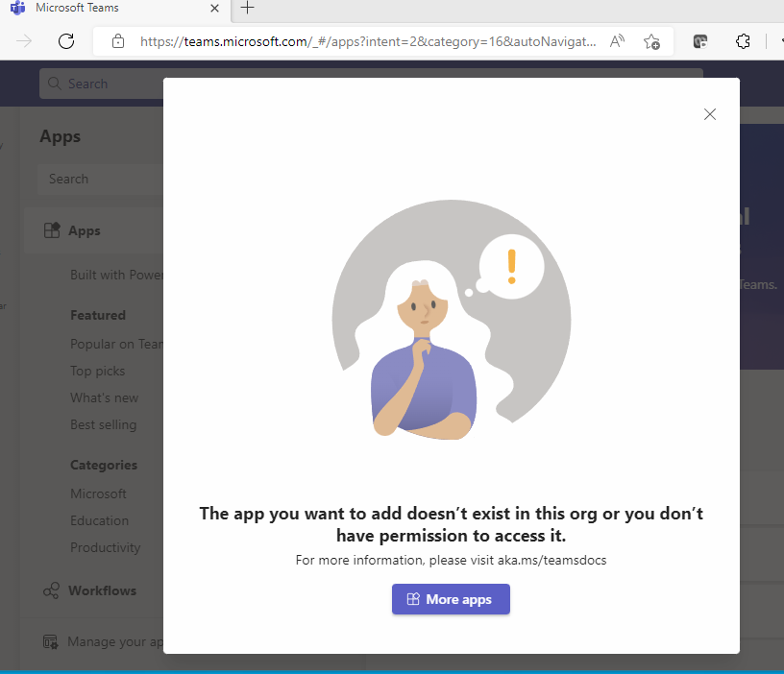
Task: Click the browser forward arrow
Action: click(x=23, y=41)
